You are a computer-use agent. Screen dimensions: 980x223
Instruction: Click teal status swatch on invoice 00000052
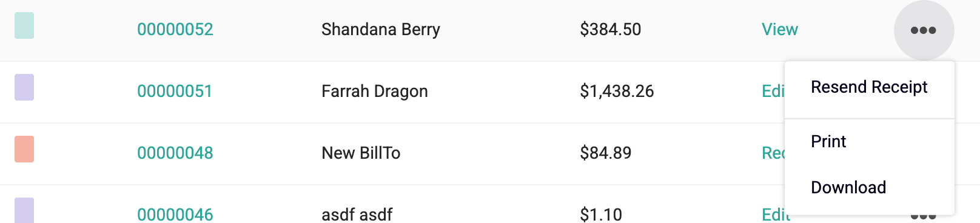24,25
